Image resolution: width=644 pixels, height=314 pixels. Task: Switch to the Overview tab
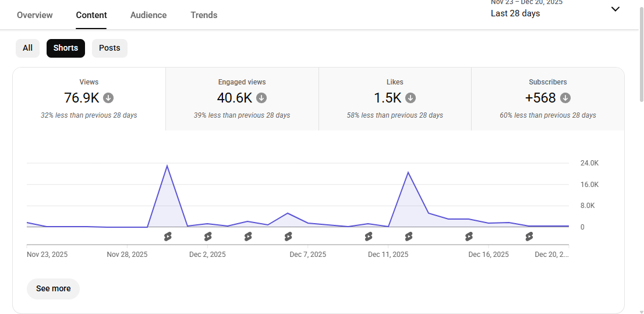pyautogui.click(x=35, y=15)
